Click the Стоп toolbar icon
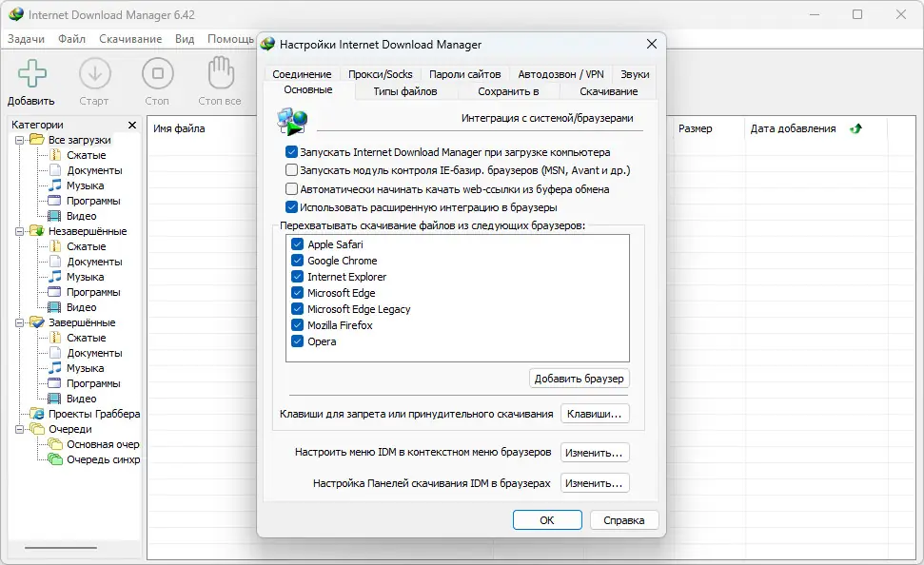924x565 pixels. 157,72
